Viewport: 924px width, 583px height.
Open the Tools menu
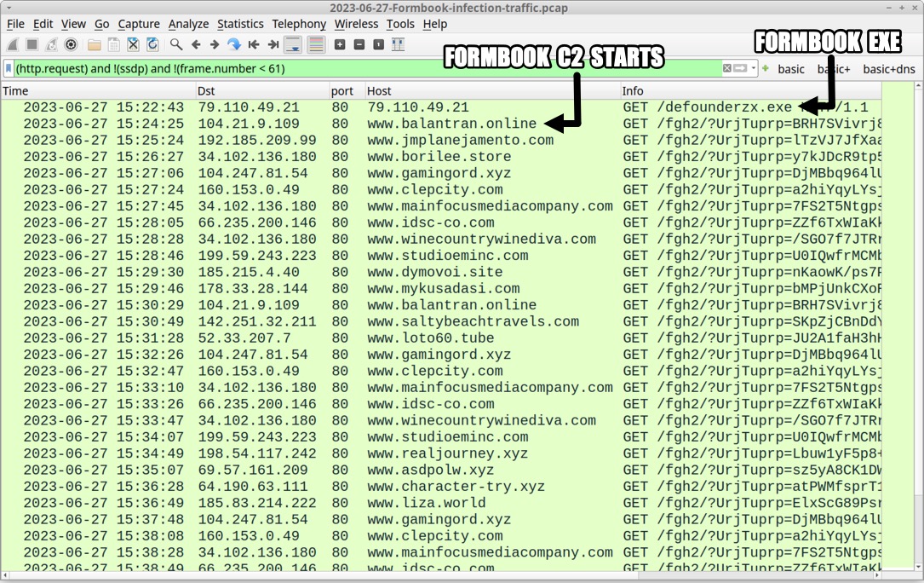400,24
